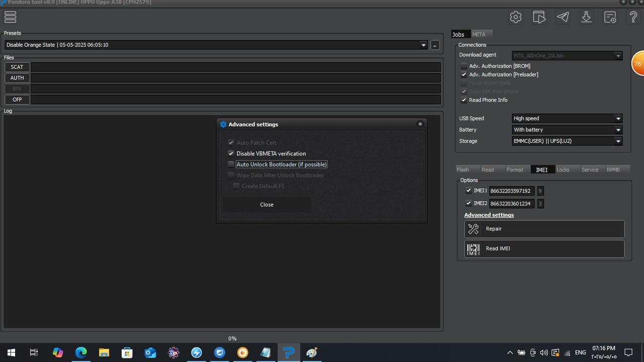Open the settings gear in the toolbar
This screenshot has width=644, height=362.
[x=516, y=17]
